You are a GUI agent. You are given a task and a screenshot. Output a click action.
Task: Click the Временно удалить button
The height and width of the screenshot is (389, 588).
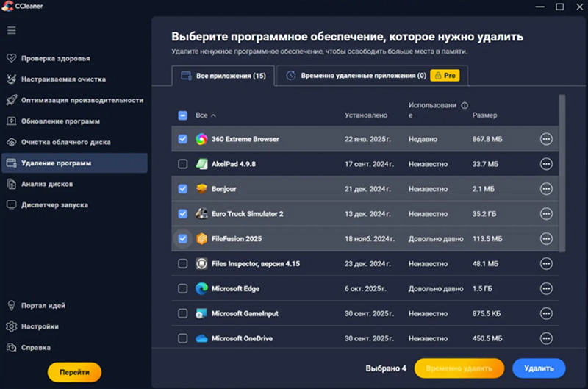(x=459, y=368)
